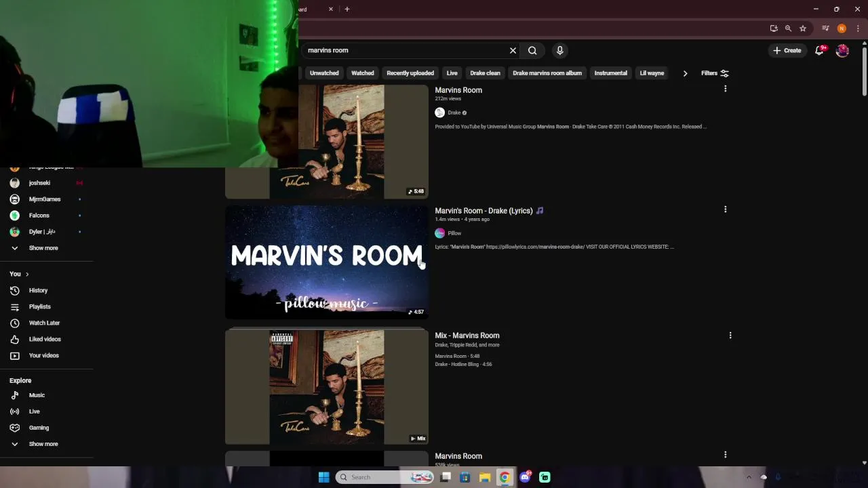Select the Recently uploaded chip
Viewport: 868px width, 488px height.
click(x=410, y=73)
